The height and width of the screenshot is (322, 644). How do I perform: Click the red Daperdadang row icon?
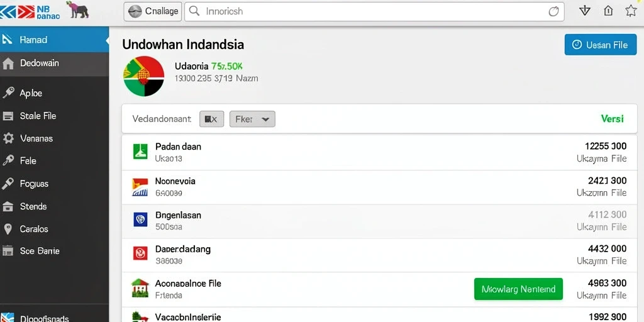pyautogui.click(x=140, y=253)
